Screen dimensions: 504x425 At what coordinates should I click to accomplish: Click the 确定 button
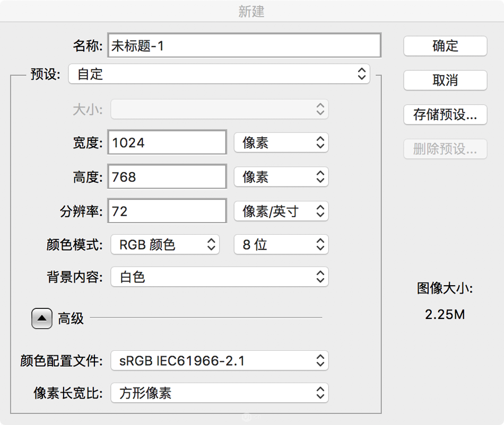[x=445, y=46]
